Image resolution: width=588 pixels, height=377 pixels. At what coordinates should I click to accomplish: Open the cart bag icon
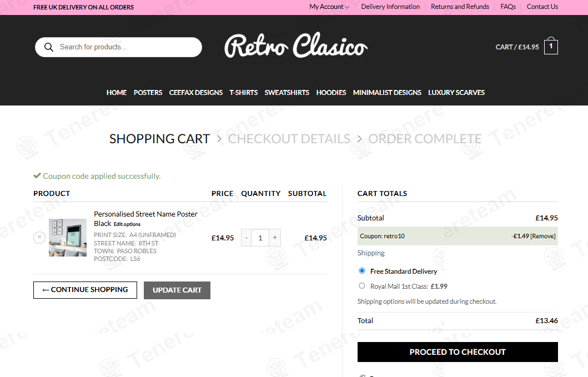point(551,47)
